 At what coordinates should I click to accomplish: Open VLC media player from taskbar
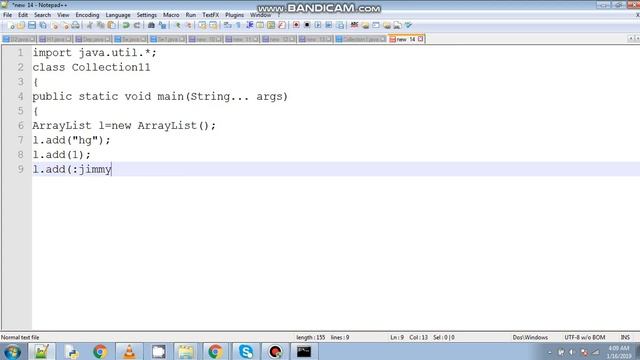[x=129, y=352]
